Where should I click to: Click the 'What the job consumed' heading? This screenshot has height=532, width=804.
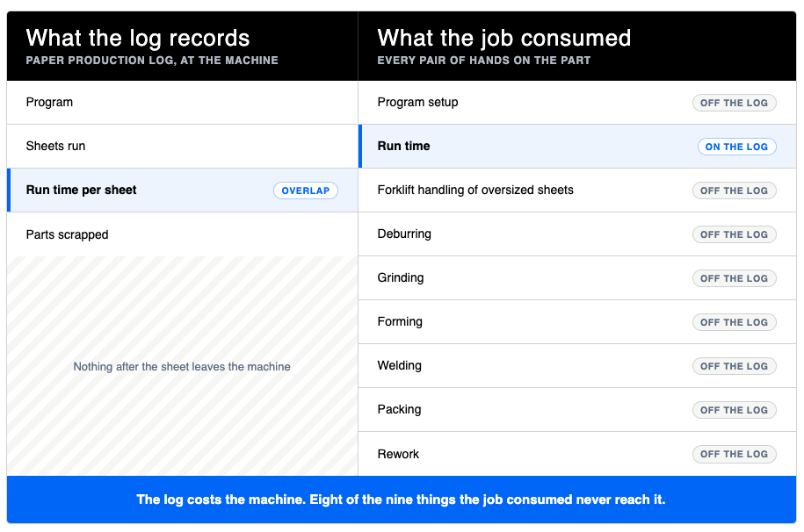pos(504,39)
